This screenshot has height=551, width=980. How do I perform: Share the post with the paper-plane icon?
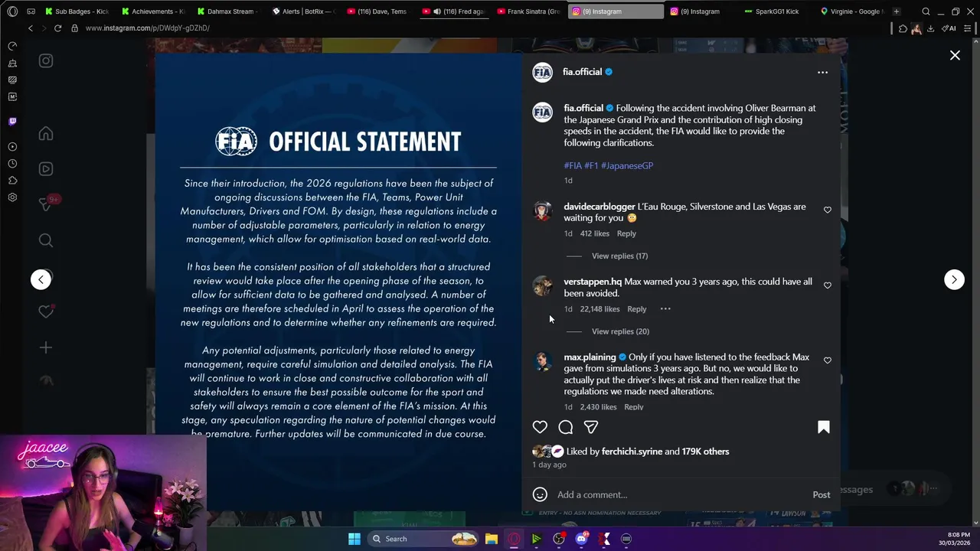591,427
